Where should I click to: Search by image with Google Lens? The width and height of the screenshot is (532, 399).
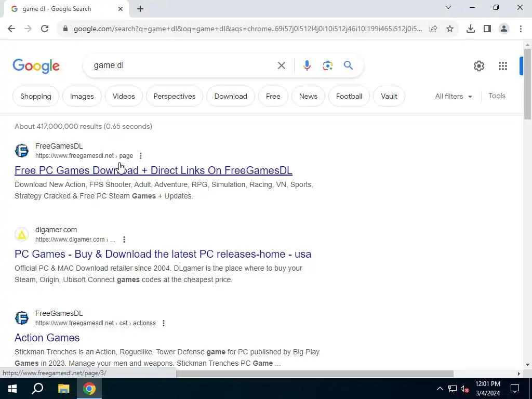[327, 65]
